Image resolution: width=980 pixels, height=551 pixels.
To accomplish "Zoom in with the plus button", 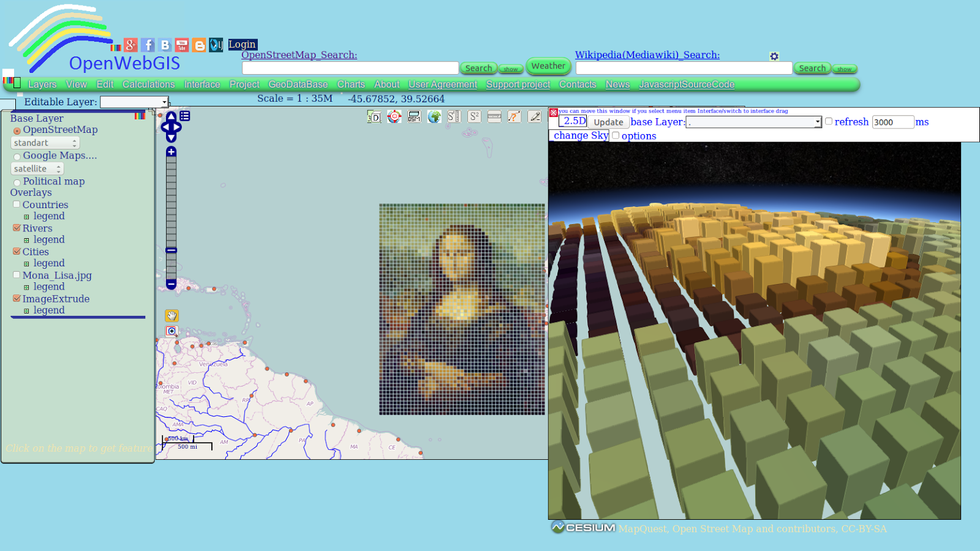I will click(x=171, y=152).
